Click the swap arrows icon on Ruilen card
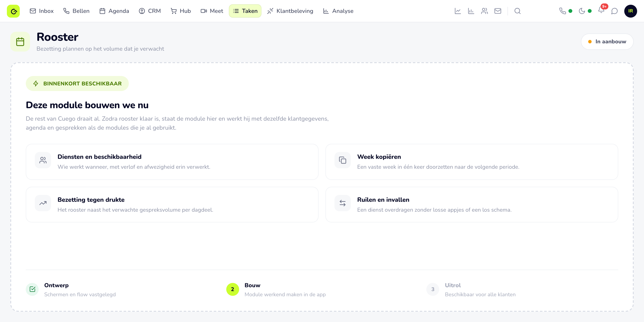Image resolution: width=644 pixels, height=322 pixels. 342,203
